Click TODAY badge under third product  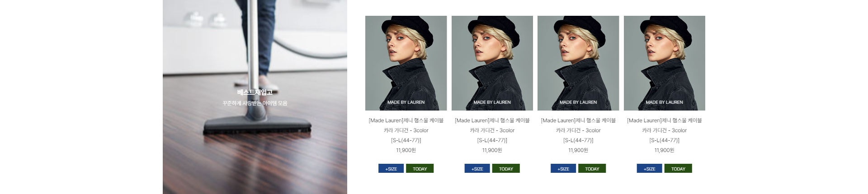click(x=592, y=168)
